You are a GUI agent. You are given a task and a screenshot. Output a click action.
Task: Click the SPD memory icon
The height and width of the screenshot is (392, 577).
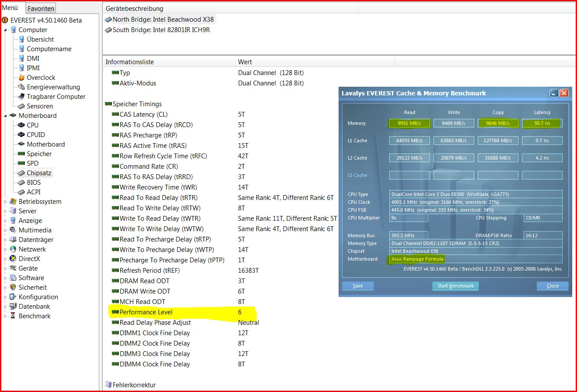pos(21,163)
